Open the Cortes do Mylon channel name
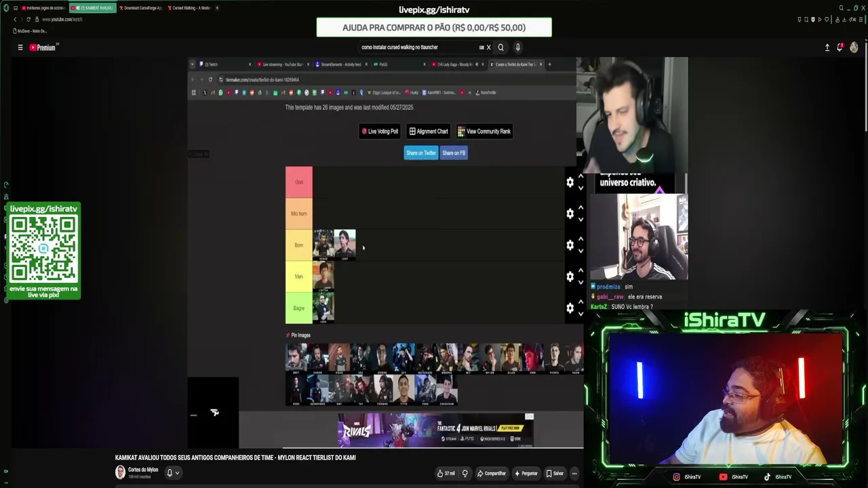This screenshot has width=868, height=488. tap(143, 470)
